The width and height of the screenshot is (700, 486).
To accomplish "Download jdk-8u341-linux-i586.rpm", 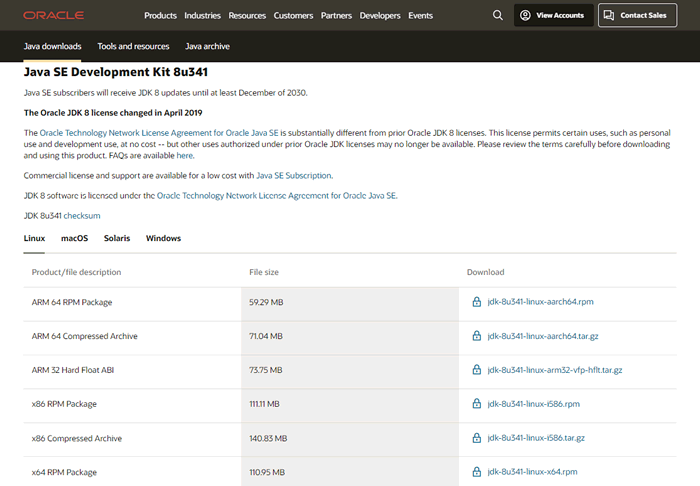I will pos(533,403).
